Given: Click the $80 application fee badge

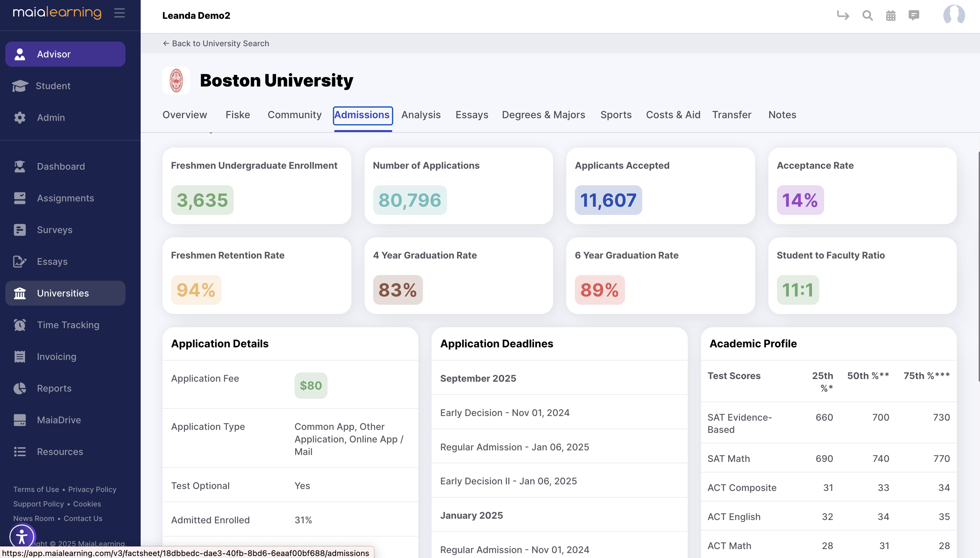Looking at the screenshot, I should click(311, 385).
